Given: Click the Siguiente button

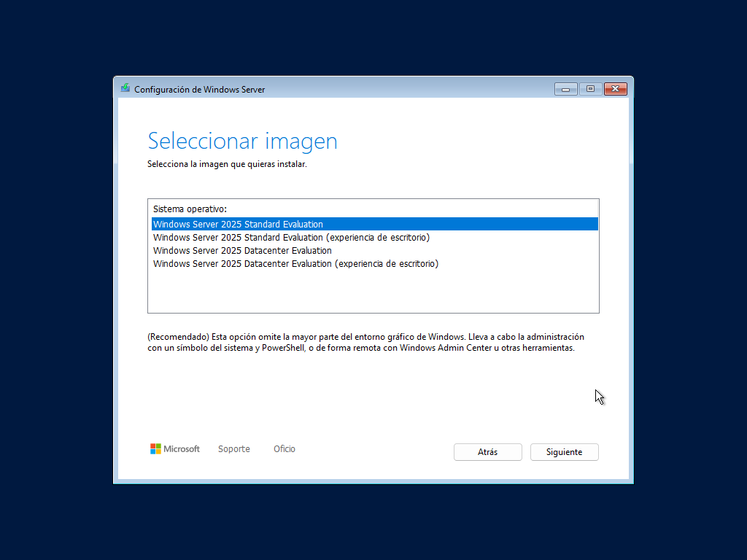Looking at the screenshot, I should (x=564, y=452).
